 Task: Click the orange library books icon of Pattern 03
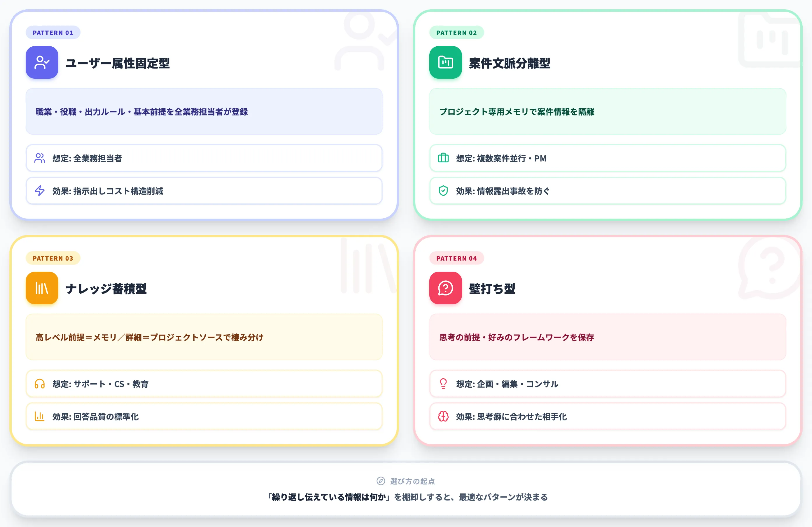coord(42,288)
